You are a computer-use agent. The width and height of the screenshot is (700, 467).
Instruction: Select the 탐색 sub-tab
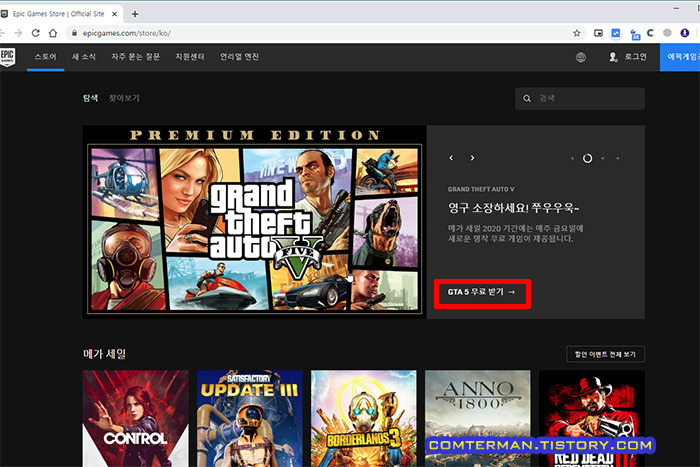click(x=90, y=98)
